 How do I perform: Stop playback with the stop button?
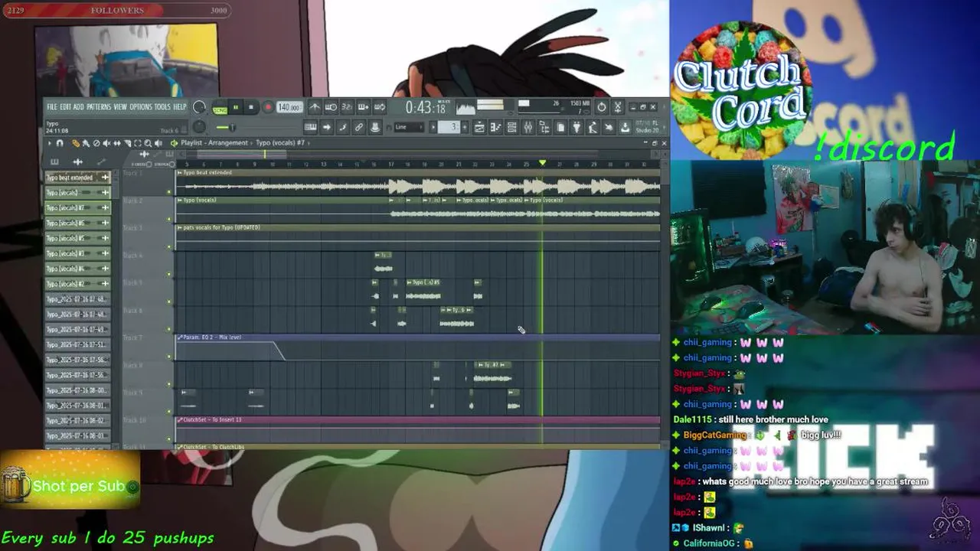(x=251, y=107)
